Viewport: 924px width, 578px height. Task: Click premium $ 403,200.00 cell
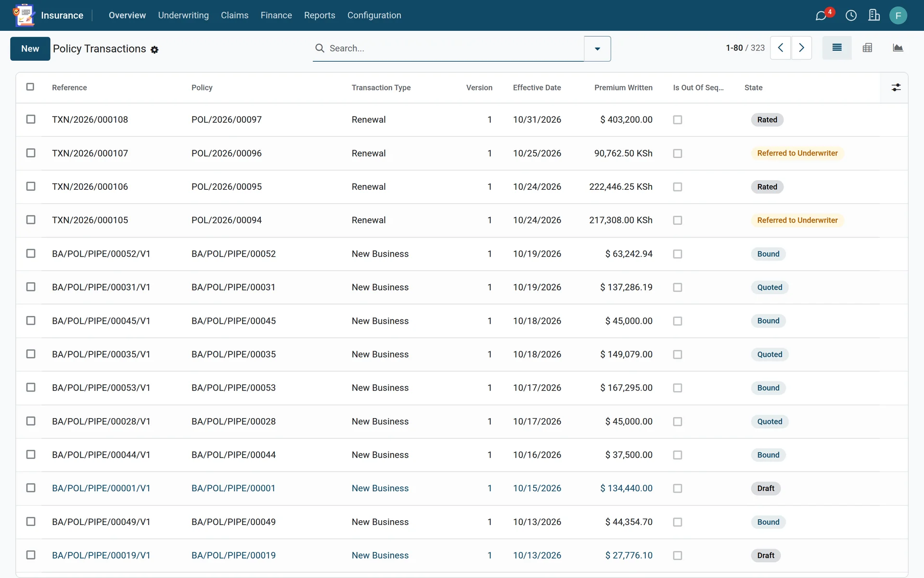[x=626, y=119]
